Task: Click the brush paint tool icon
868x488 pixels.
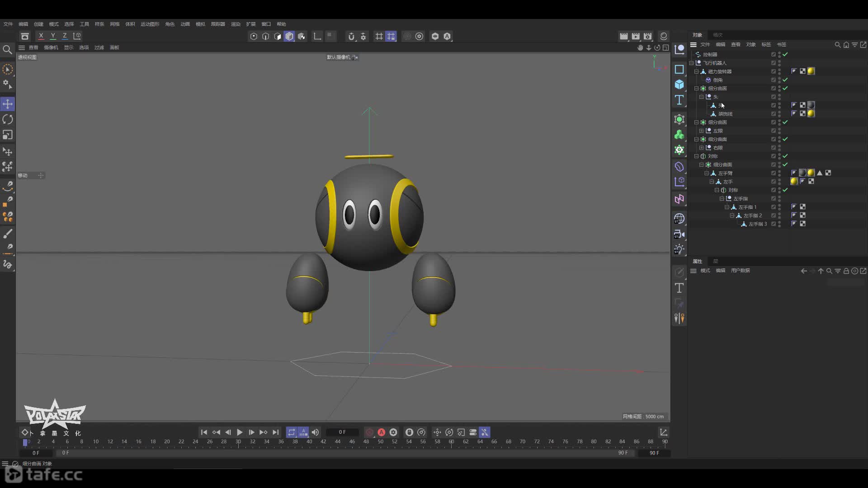Action: (8, 234)
